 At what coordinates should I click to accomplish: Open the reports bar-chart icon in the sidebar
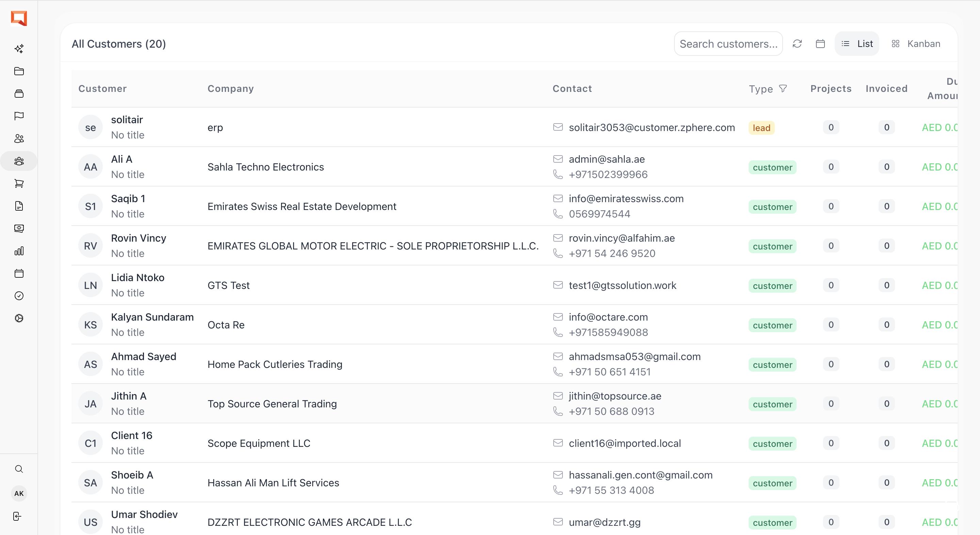pyautogui.click(x=19, y=251)
